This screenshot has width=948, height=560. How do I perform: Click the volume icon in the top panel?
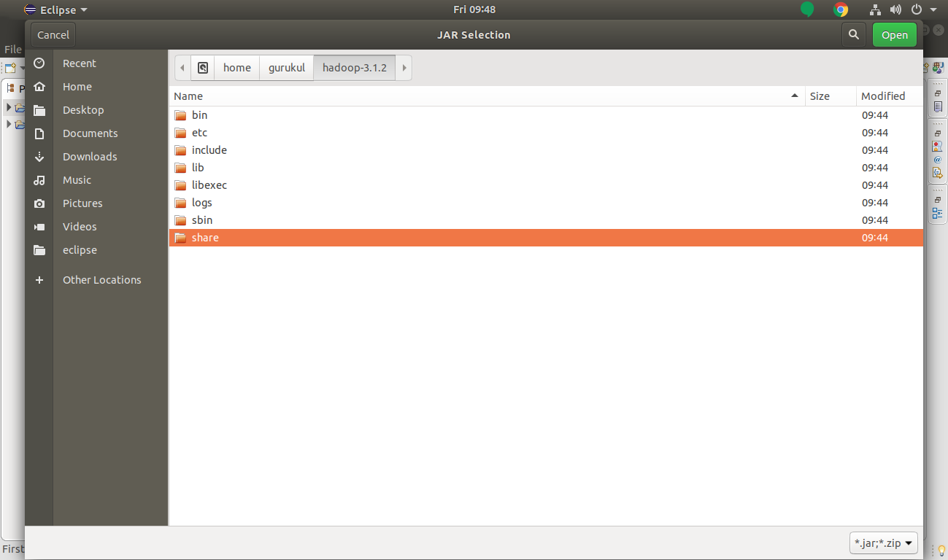pyautogui.click(x=895, y=9)
